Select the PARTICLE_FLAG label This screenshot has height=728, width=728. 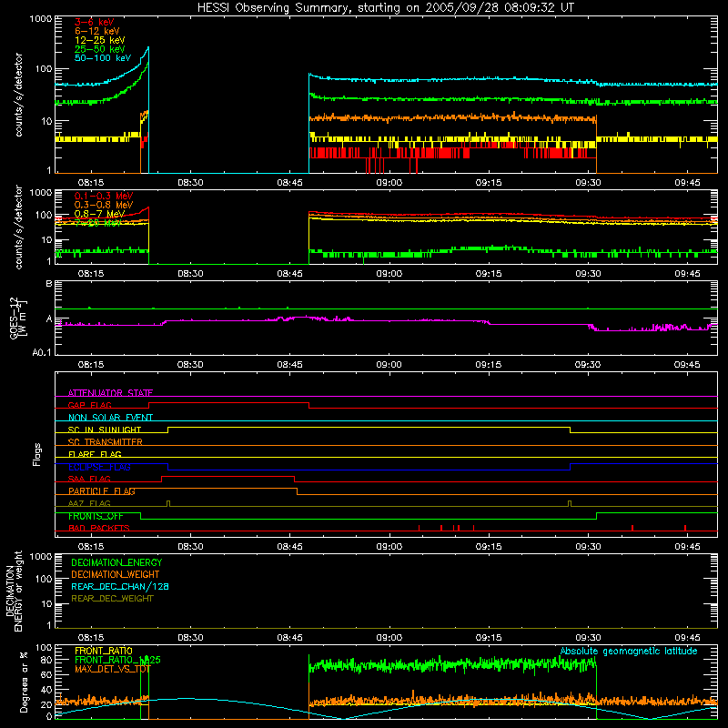coord(102,490)
